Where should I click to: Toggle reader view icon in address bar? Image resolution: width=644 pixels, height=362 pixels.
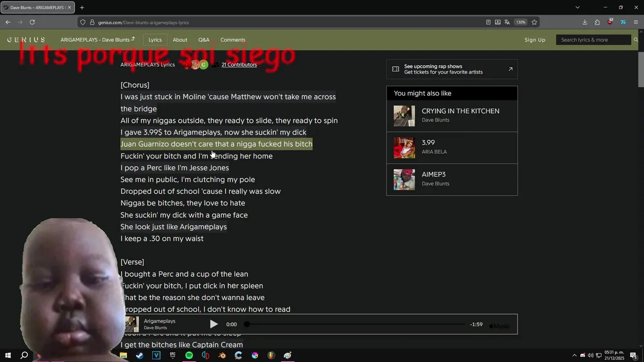[x=488, y=22]
